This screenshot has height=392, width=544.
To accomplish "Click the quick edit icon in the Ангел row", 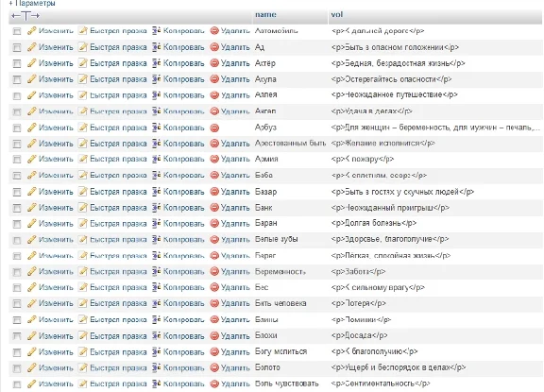I will [82, 111].
